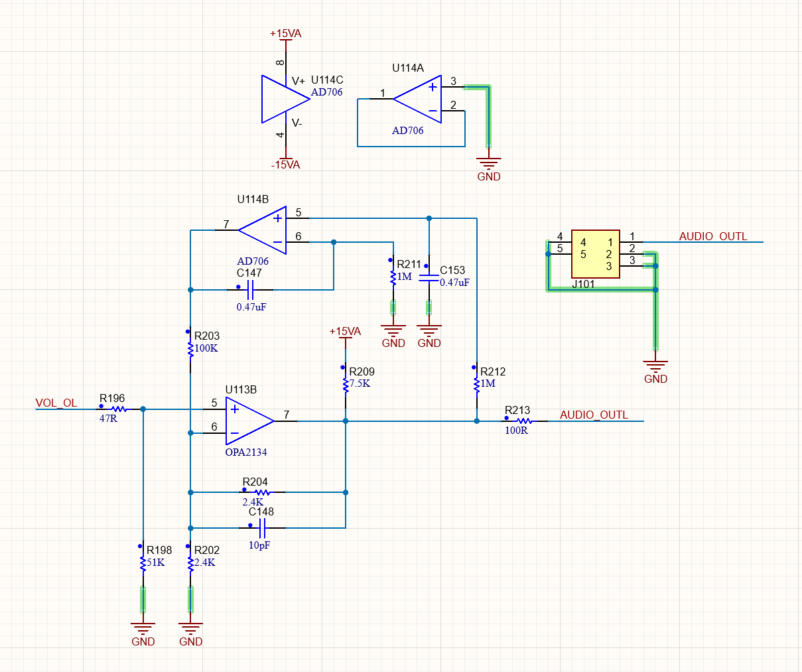Image resolution: width=802 pixels, height=672 pixels.
Task: Click the 51K value of R198
Action: (x=156, y=563)
